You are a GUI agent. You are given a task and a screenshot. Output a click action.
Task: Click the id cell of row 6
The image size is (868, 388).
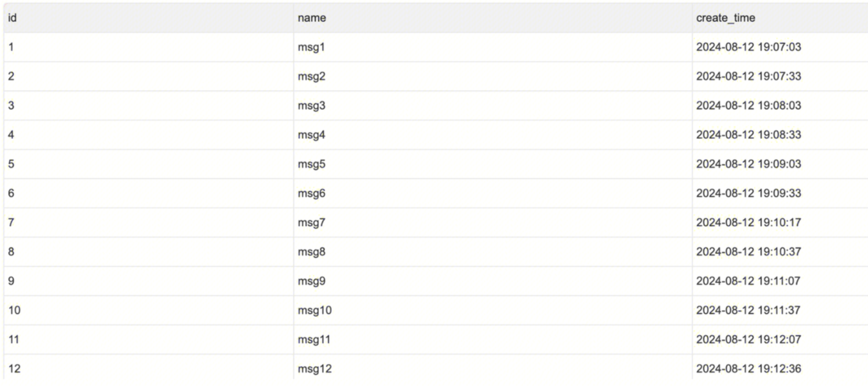(11, 193)
